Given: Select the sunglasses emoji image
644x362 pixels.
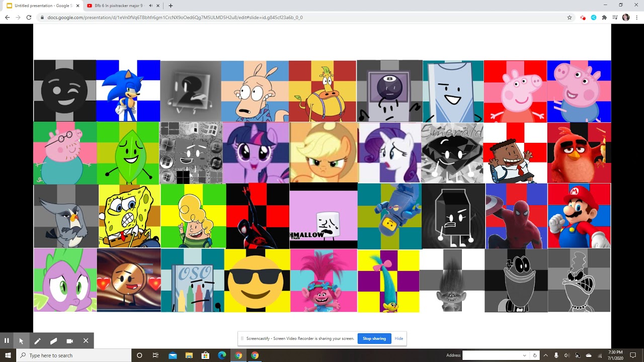Looking at the screenshot, I should point(257,281).
